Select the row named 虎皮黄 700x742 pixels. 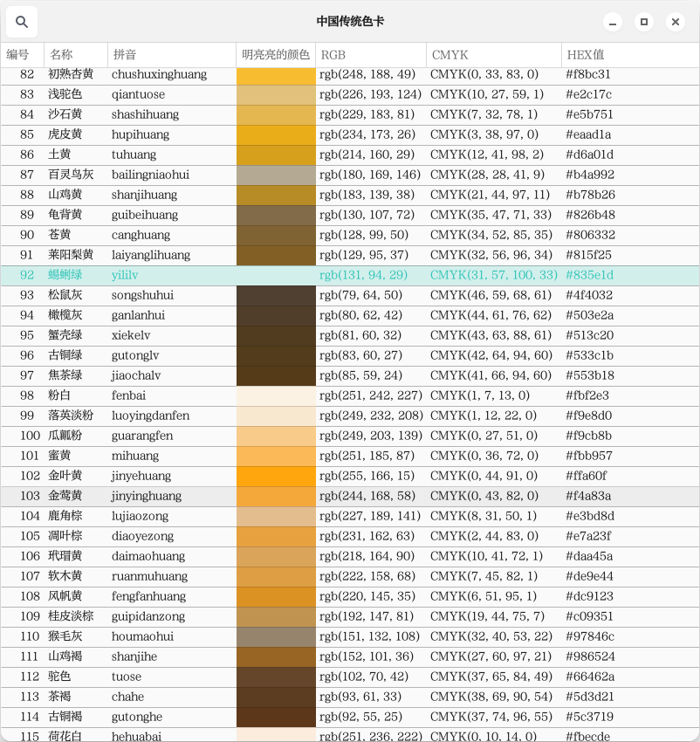[350, 134]
